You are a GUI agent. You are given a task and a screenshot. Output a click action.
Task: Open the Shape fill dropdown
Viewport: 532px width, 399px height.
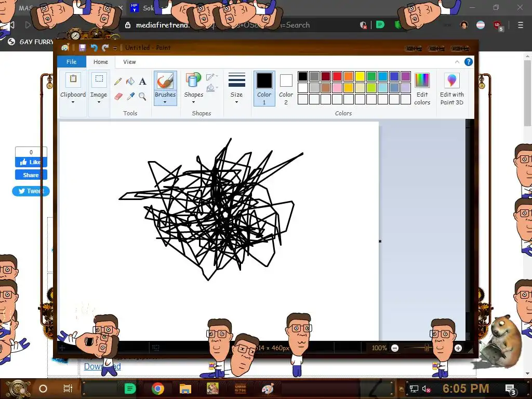tap(212, 88)
